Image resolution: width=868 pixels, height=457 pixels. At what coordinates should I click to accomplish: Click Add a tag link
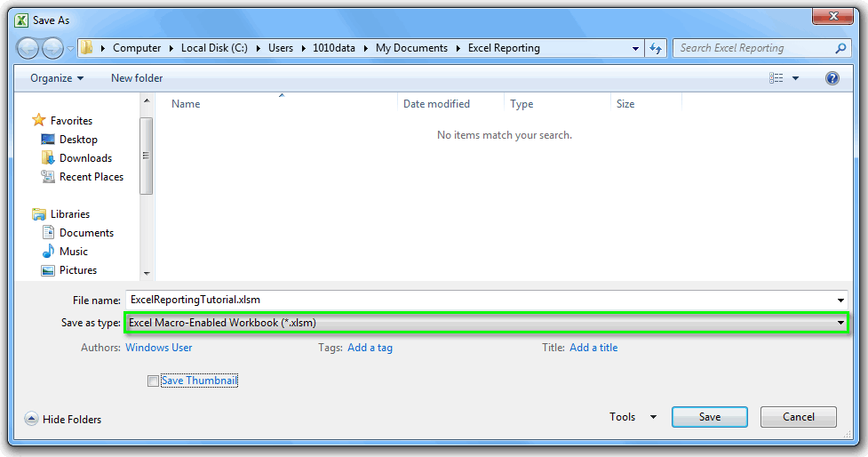click(x=370, y=348)
